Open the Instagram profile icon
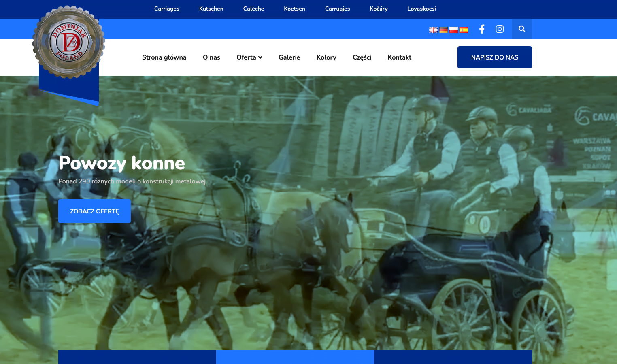This screenshot has height=364, width=617. tap(500, 29)
